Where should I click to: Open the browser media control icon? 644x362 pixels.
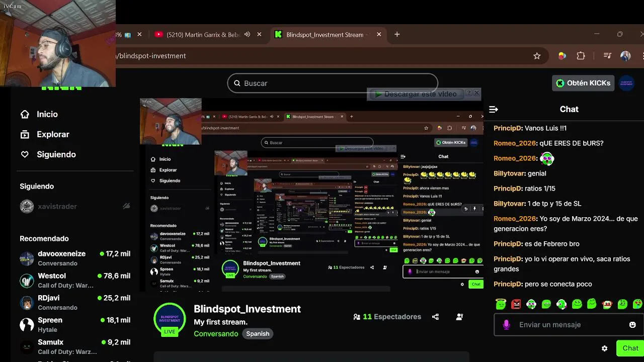[x=607, y=56]
